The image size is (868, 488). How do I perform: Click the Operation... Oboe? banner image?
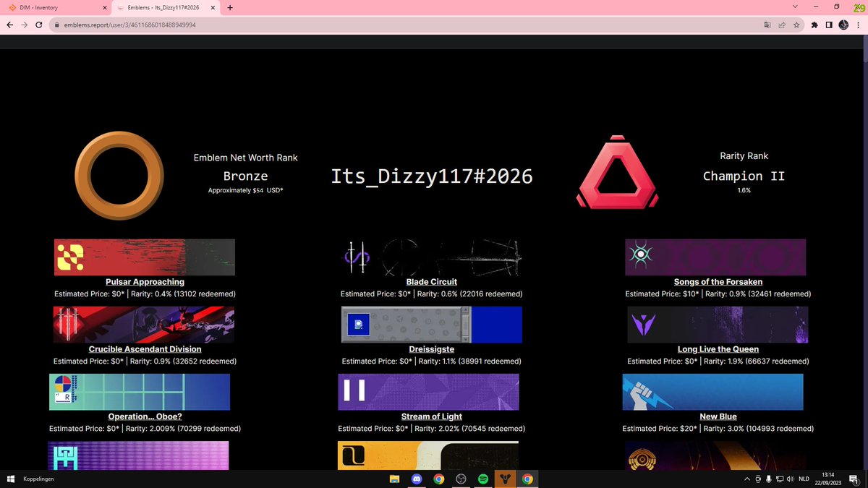pos(140,392)
